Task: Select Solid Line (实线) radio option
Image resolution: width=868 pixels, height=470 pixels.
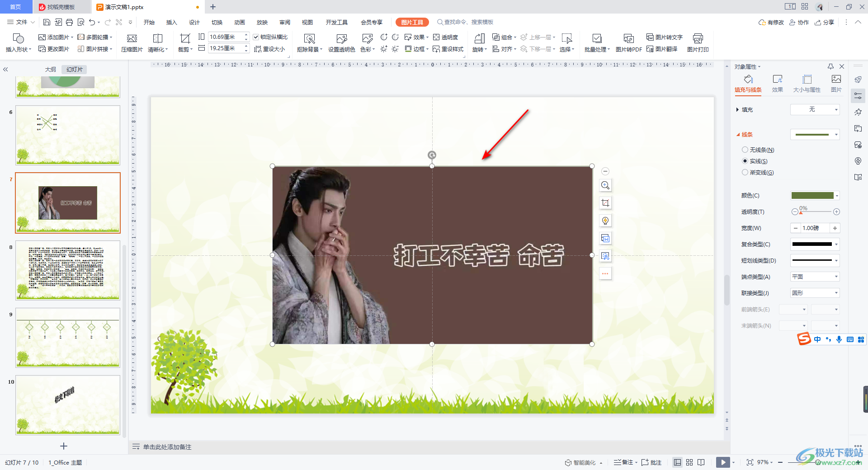Action: tap(745, 161)
